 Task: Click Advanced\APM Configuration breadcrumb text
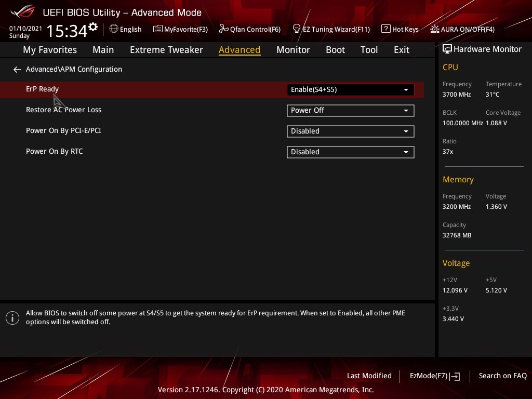pyautogui.click(x=74, y=69)
